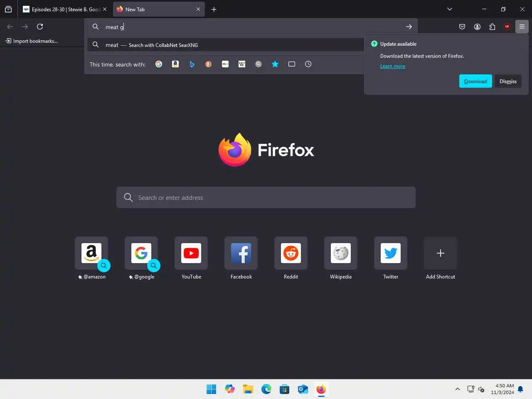Viewport: 532px width, 399px height.
Task: Open the network tray icon
Action: [470, 389]
